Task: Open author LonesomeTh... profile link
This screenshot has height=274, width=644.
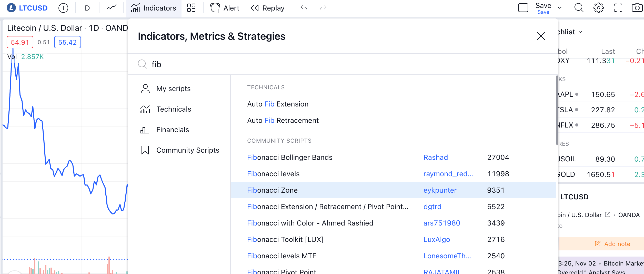Action: click(447, 256)
